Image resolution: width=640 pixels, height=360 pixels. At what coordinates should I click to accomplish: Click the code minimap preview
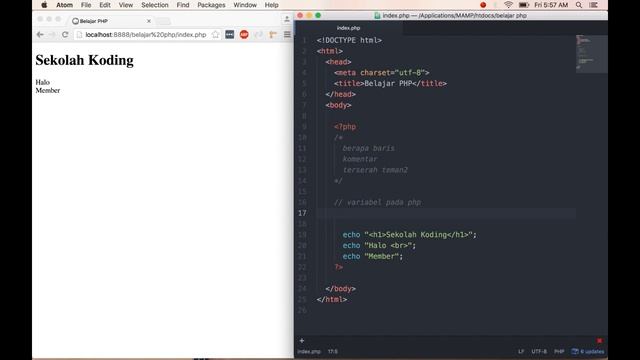point(591,54)
